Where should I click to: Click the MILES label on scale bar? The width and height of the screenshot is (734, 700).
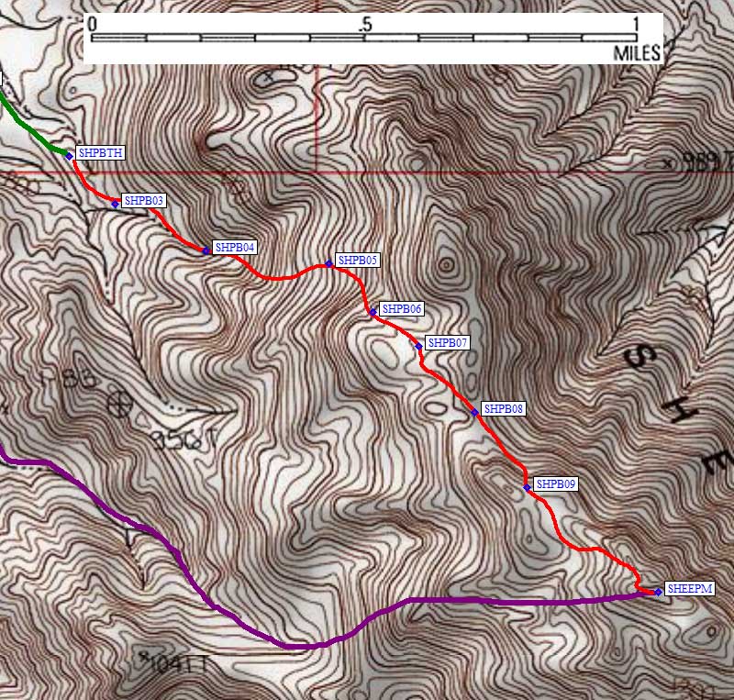pos(637,53)
